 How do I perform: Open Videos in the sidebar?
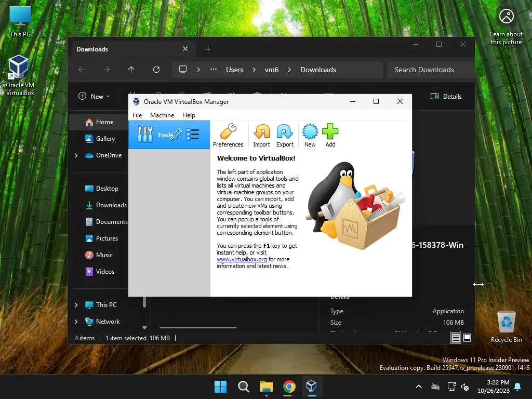click(x=100, y=271)
